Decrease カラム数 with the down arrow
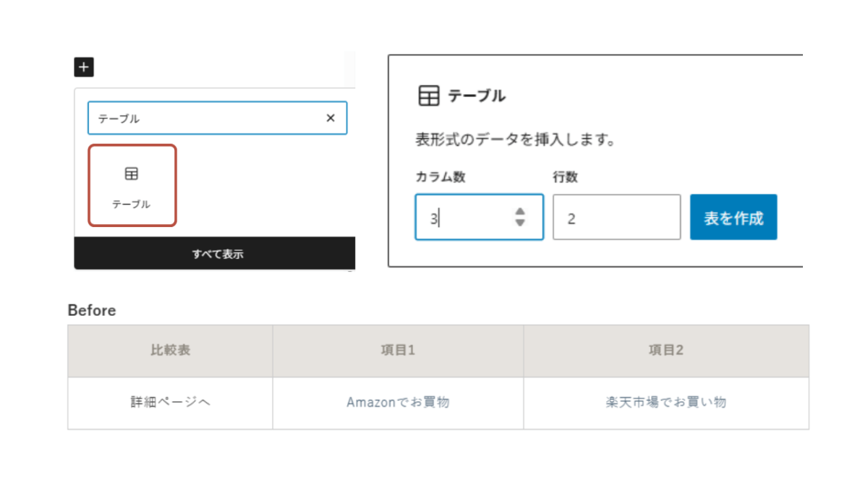Screen dimensions: 868x488 click(520, 223)
